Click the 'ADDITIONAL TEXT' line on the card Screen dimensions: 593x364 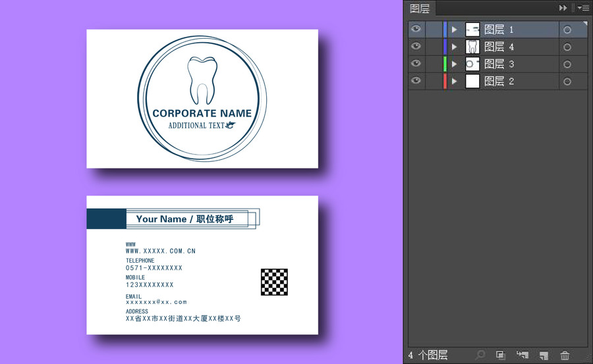coord(196,126)
